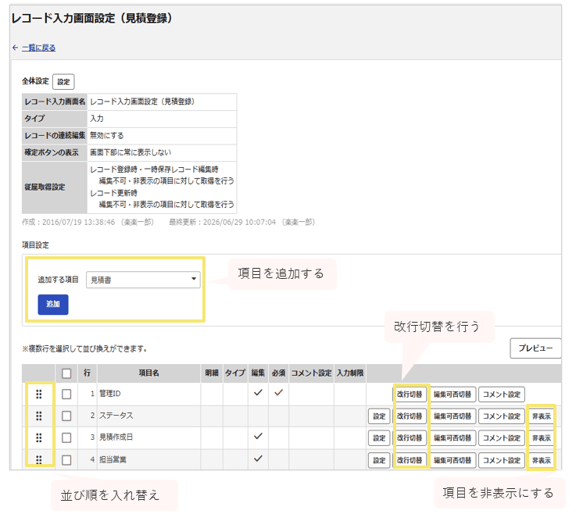Click the 管理ID item name cell
583x514 pixels.
click(x=149, y=394)
